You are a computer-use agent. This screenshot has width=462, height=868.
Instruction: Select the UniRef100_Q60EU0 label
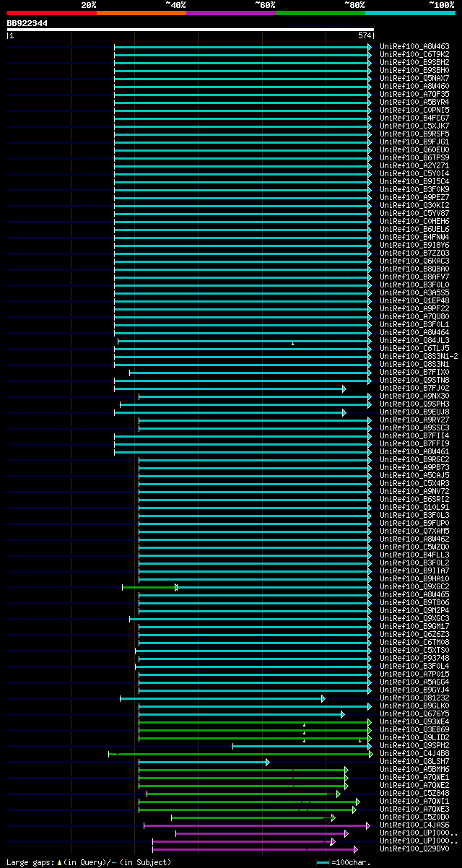pos(414,149)
